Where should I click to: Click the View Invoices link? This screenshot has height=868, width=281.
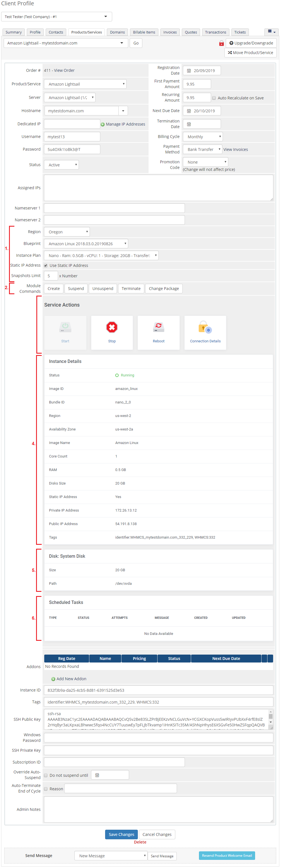(x=235, y=149)
